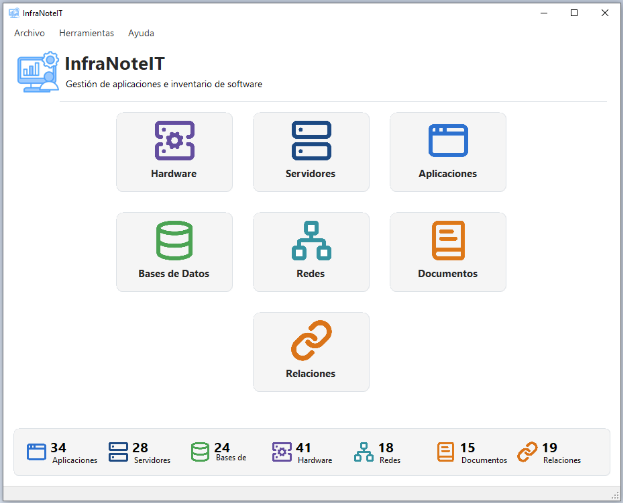
Task: Open the Archivo menu
Action: click(x=29, y=33)
